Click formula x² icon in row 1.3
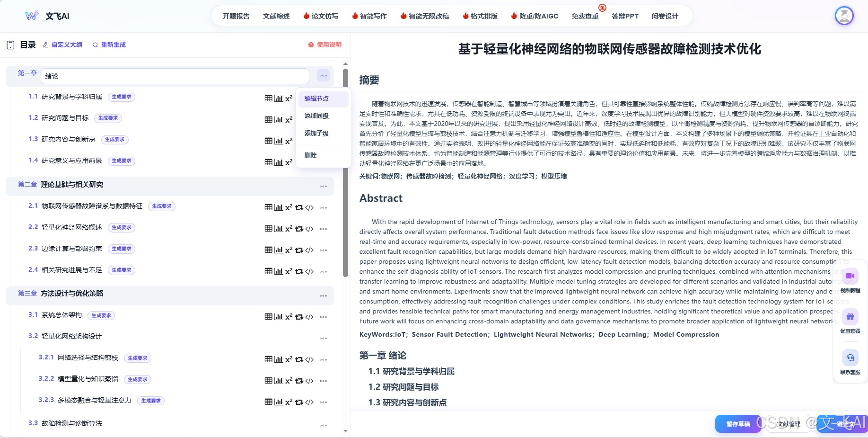This screenshot has height=438, width=868. tap(289, 141)
